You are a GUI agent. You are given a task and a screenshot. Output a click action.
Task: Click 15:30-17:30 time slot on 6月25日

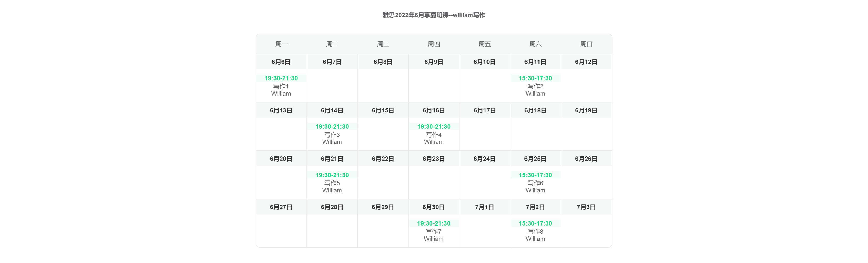535,175
